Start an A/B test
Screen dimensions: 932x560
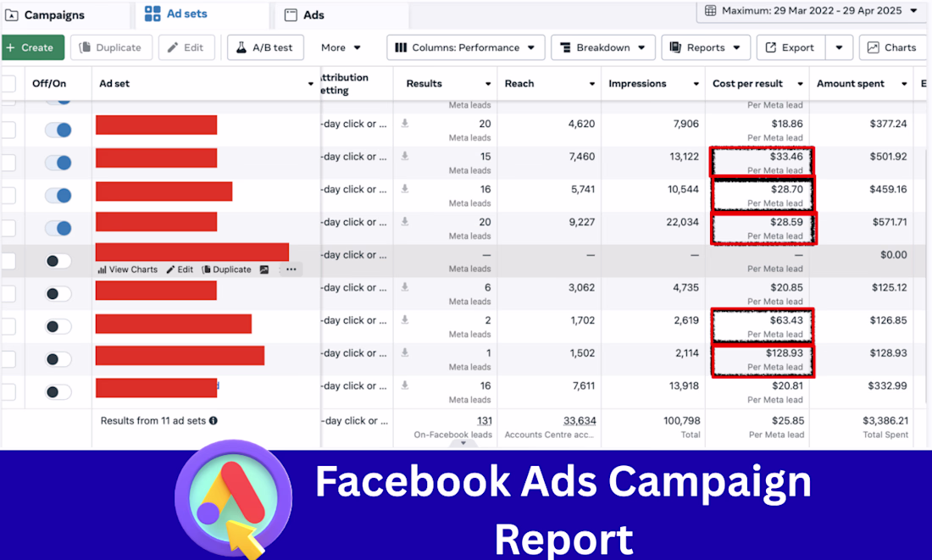click(265, 47)
